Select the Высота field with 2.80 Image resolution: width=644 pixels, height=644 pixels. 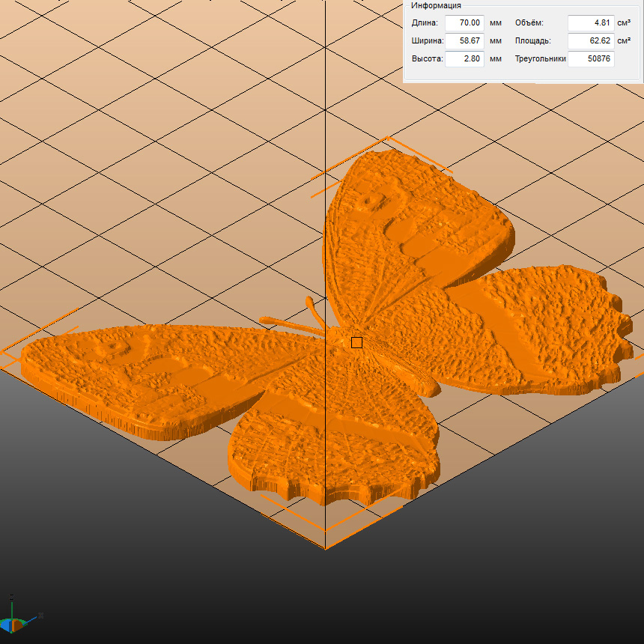464,59
